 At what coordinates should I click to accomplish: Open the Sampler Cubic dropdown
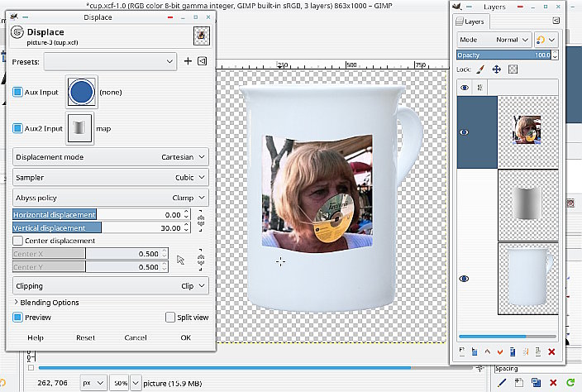(110, 177)
